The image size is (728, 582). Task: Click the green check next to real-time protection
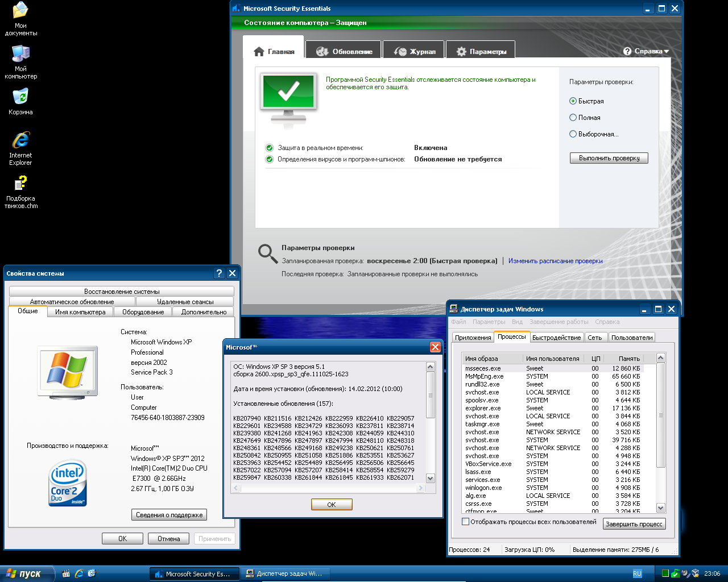[270, 148]
